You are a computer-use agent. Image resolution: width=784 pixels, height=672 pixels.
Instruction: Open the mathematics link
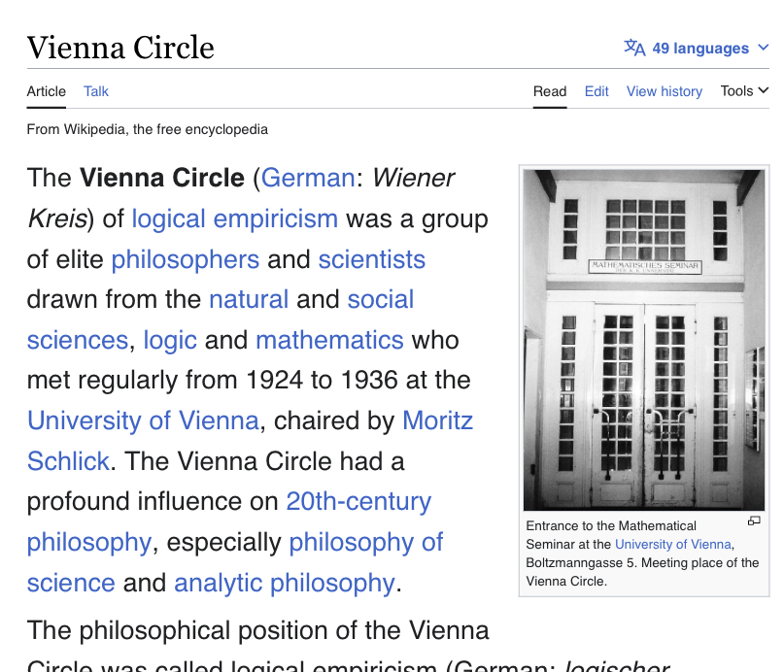(330, 340)
